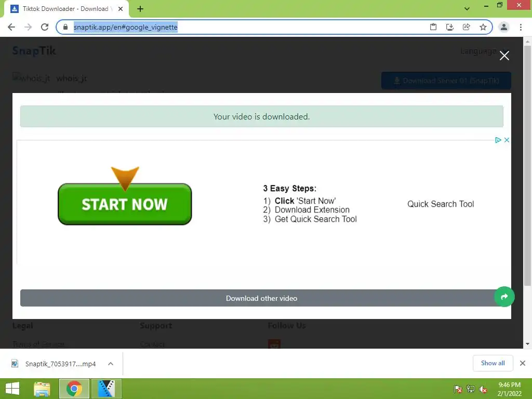The height and width of the screenshot is (399, 532).
Task: Click the browser forward arrow
Action: click(x=28, y=27)
